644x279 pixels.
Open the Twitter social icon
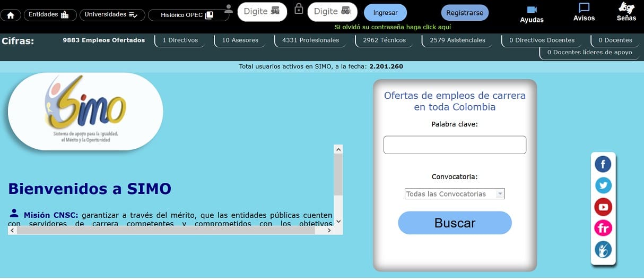(x=603, y=185)
